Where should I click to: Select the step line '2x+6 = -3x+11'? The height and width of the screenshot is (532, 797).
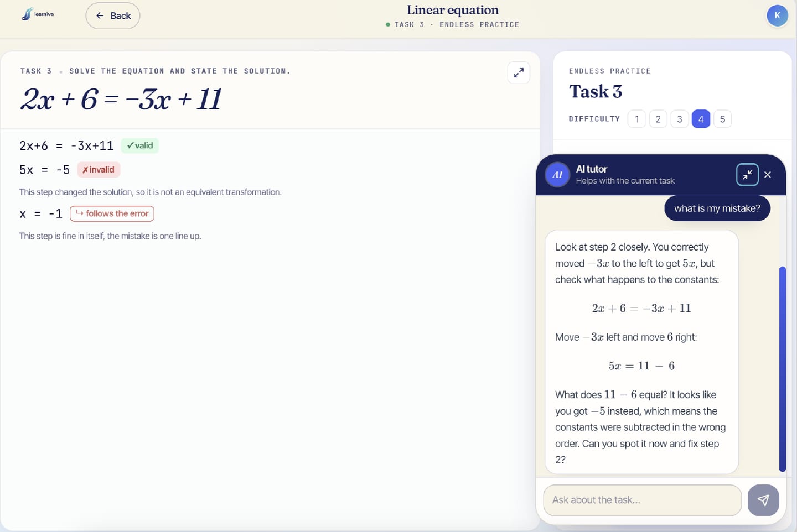pos(66,146)
